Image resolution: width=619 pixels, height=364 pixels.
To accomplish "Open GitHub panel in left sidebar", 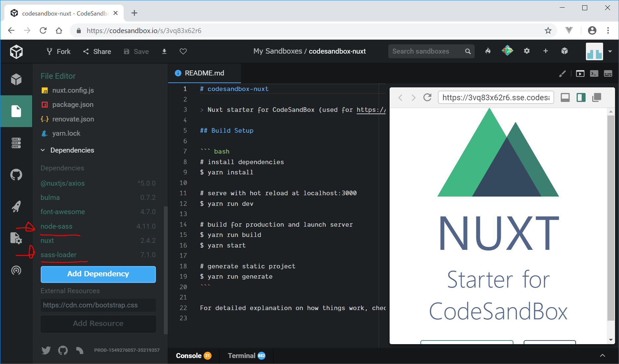I will point(16,175).
